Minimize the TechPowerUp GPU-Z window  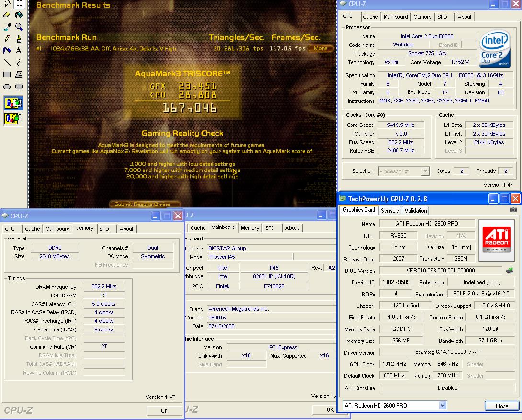click(493, 199)
